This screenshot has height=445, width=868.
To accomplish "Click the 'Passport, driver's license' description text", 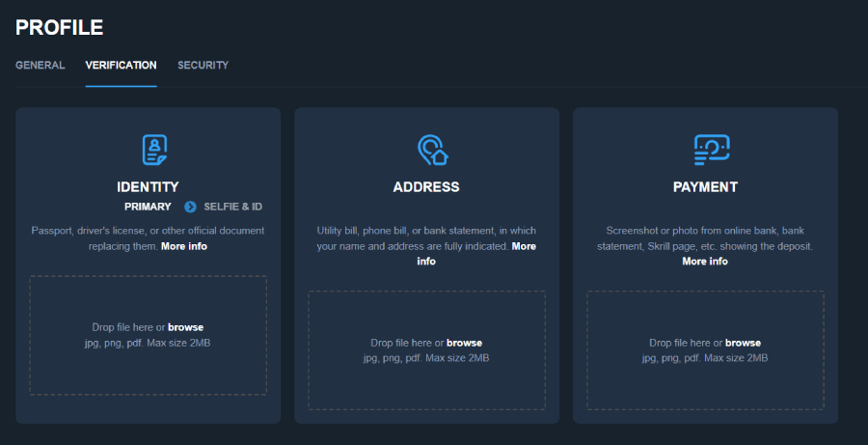I will click(x=148, y=238).
